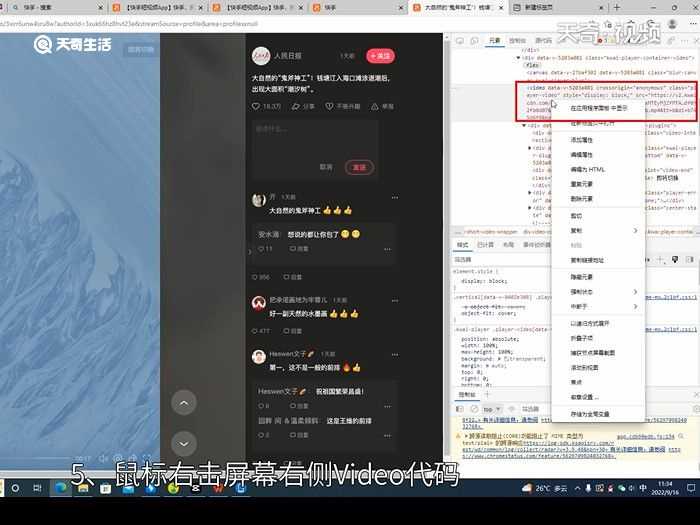Open options for 大自然的鬼斧神工 comment

coord(395,197)
